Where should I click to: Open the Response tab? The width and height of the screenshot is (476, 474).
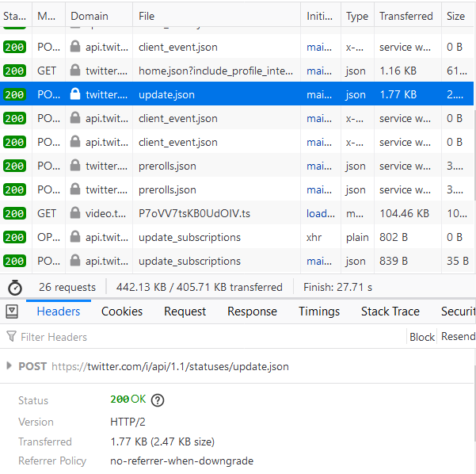(252, 312)
